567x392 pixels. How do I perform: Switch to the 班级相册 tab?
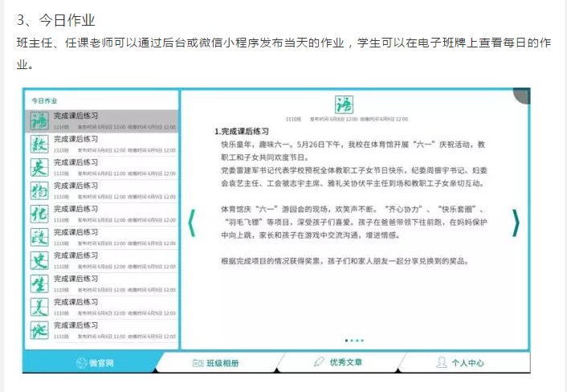click(215, 363)
